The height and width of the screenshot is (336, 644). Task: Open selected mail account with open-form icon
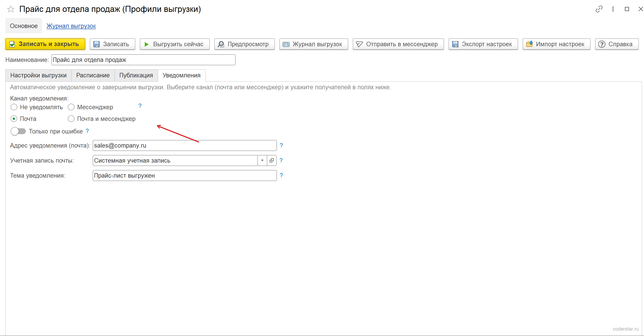click(272, 161)
